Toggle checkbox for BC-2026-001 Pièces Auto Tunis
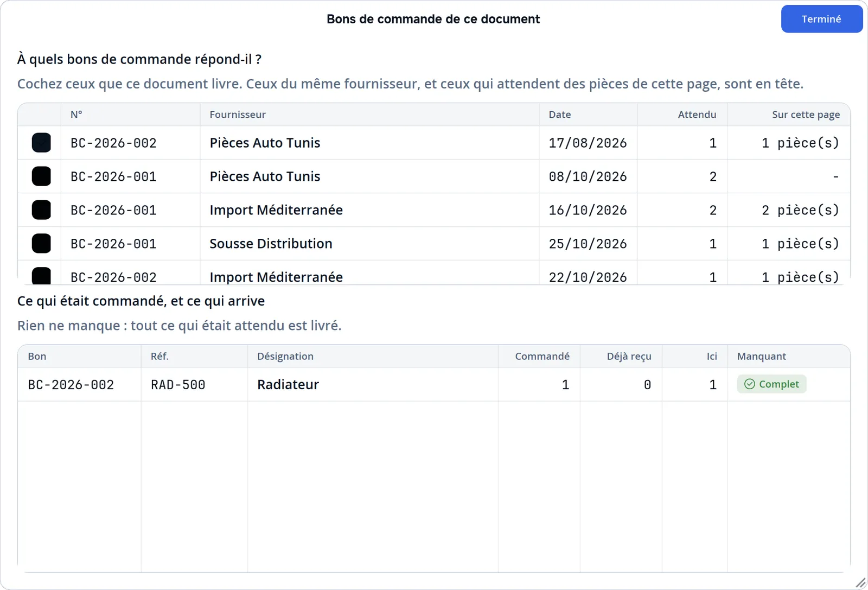This screenshot has height=590, width=868. pyautogui.click(x=41, y=176)
